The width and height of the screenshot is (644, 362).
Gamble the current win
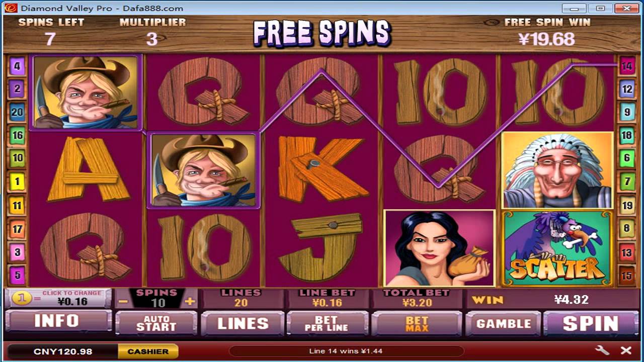[503, 323]
